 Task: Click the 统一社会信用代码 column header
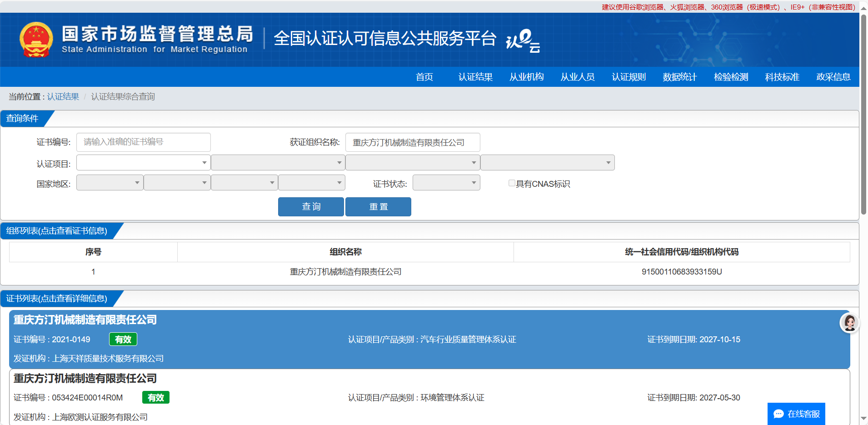pos(682,252)
